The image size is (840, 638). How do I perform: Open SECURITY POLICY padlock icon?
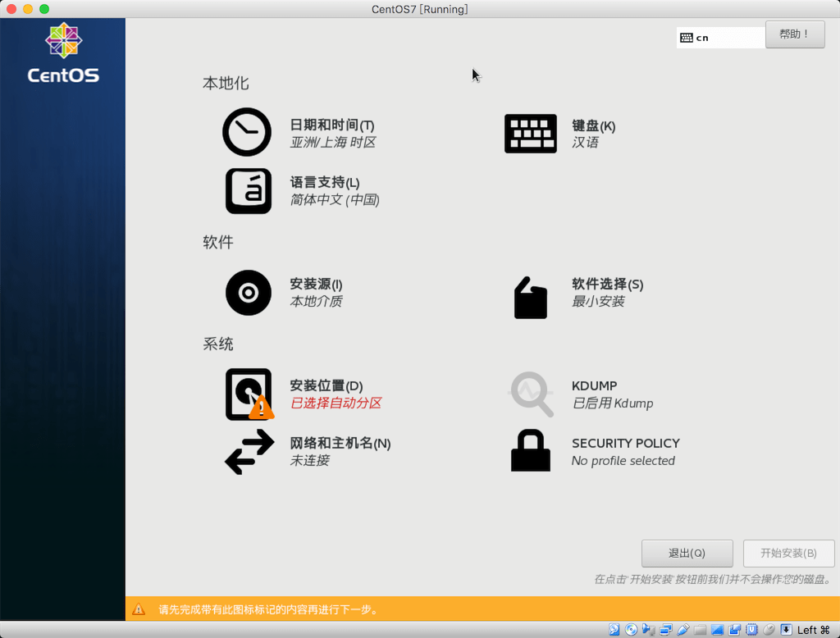click(x=531, y=450)
